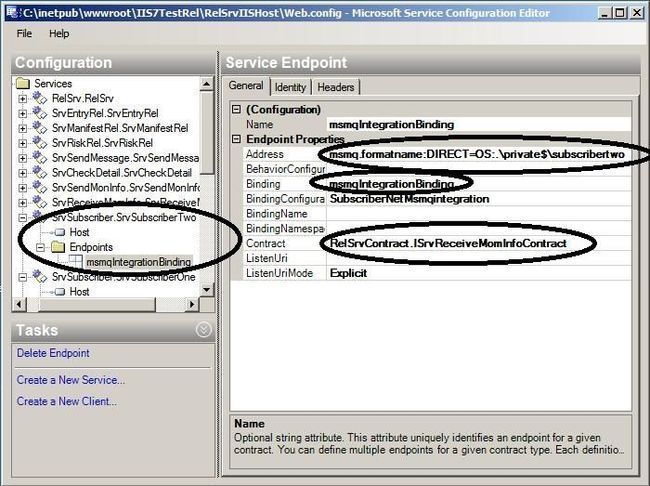Click the tree scroll down arrow
Image resolution: width=650 pixels, height=486 pixels.
pyautogui.click(x=206, y=289)
